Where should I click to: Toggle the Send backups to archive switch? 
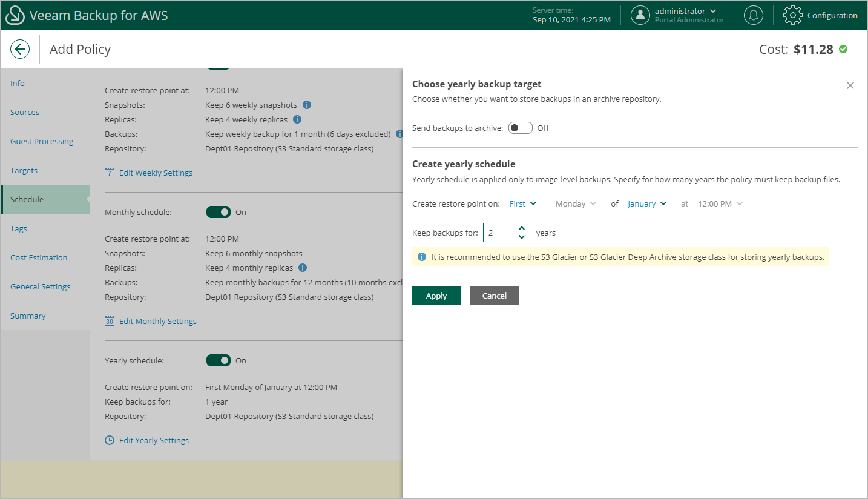520,128
